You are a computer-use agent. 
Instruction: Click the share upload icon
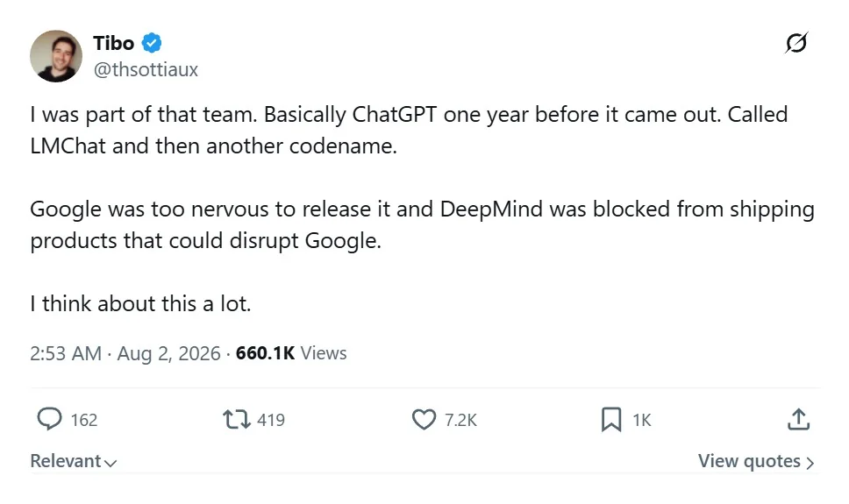(x=798, y=420)
